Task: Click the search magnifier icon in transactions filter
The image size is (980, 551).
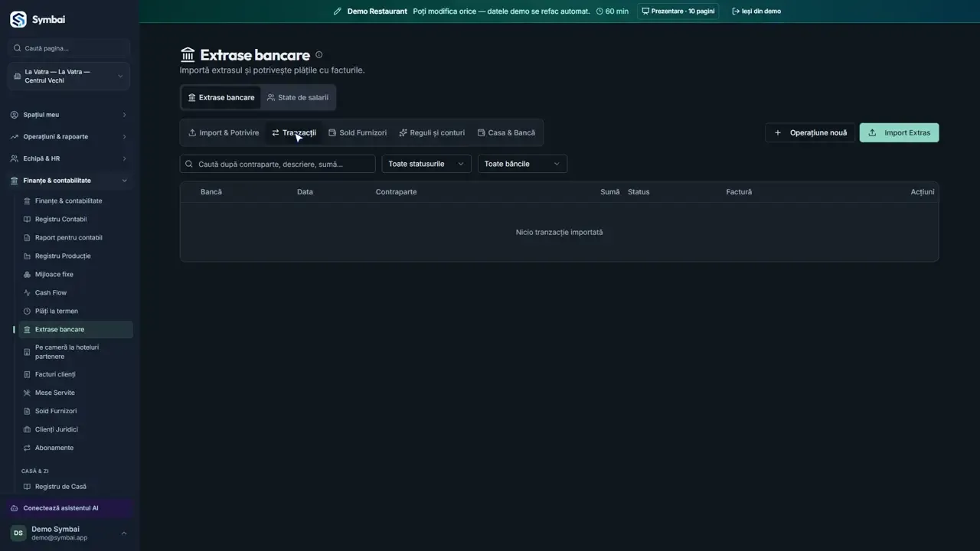Action: 189,164
